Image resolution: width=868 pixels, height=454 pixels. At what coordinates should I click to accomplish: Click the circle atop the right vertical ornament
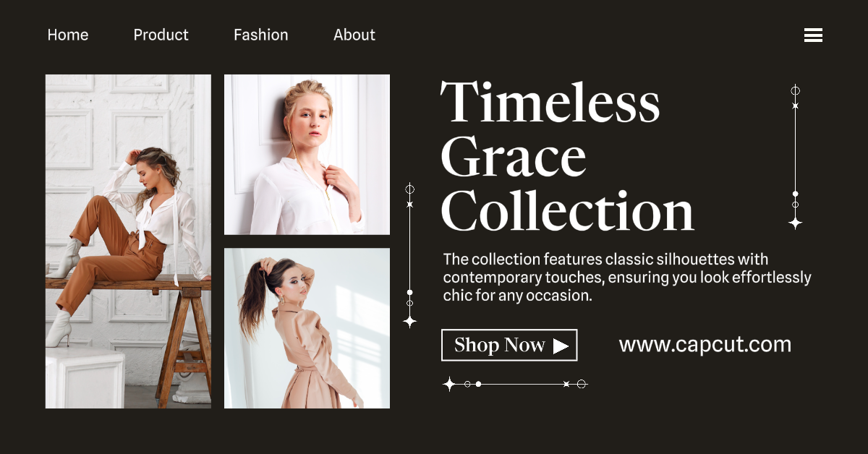tap(795, 90)
